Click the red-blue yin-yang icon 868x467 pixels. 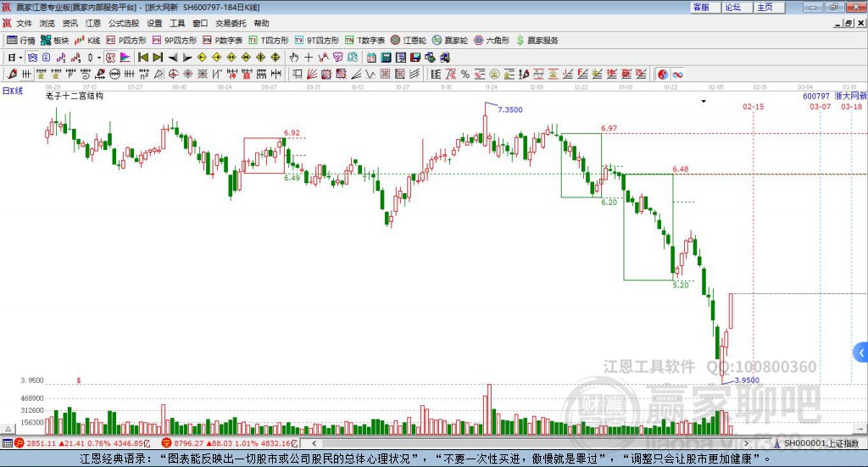(663, 74)
